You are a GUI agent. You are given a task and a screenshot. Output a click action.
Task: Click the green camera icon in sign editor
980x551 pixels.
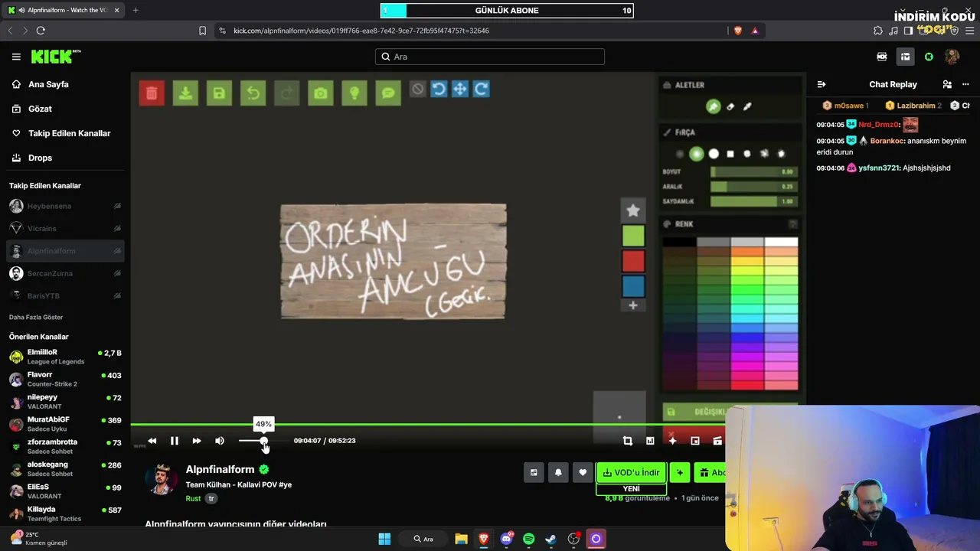point(321,93)
